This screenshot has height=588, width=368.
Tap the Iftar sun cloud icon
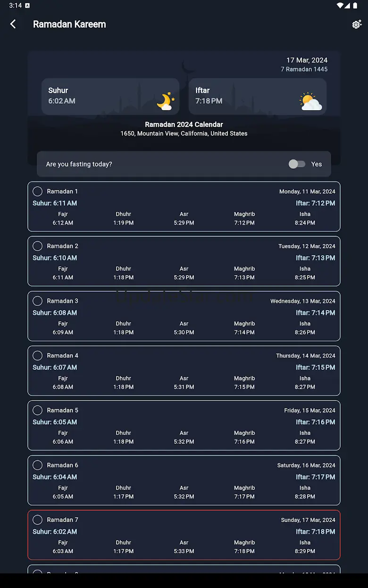(310, 101)
